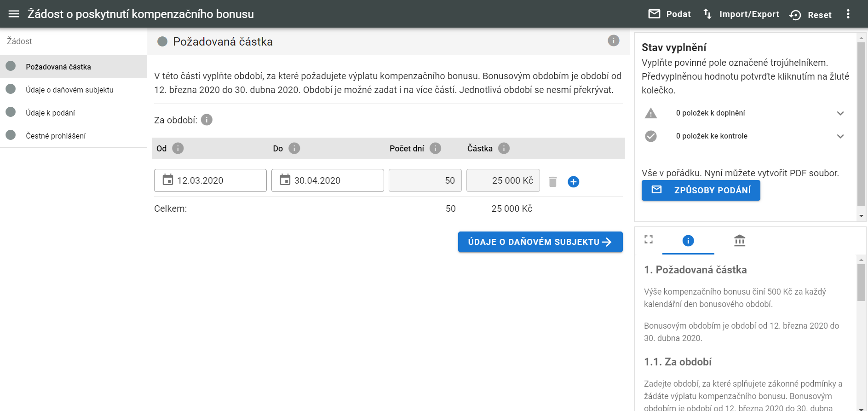Screen dimensions: 868x411
Task: Delete the period row with trash icon
Action: pyautogui.click(x=553, y=182)
